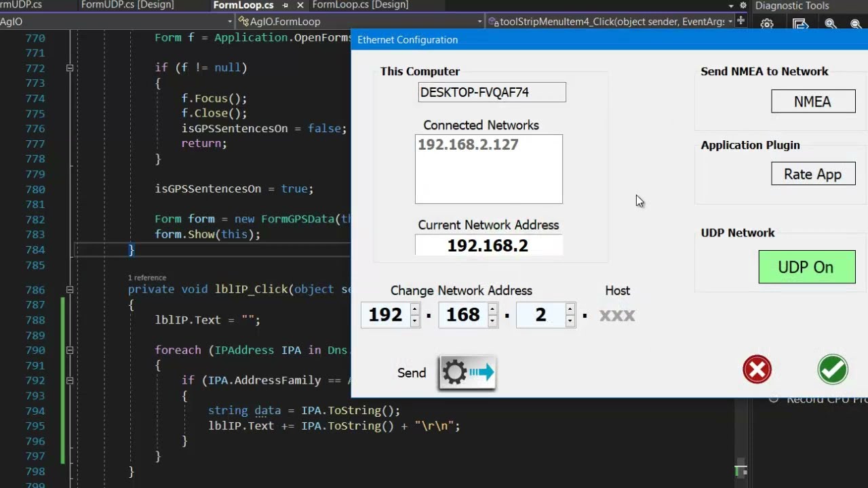The width and height of the screenshot is (868, 488).
Task: Collapse the if block at line 792
Action: click(x=69, y=381)
